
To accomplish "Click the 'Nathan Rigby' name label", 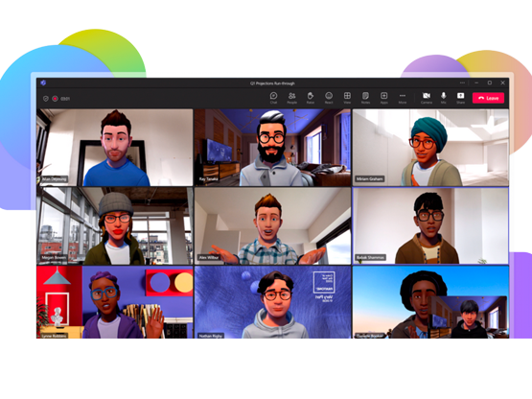I will click(x=210, y=336).
